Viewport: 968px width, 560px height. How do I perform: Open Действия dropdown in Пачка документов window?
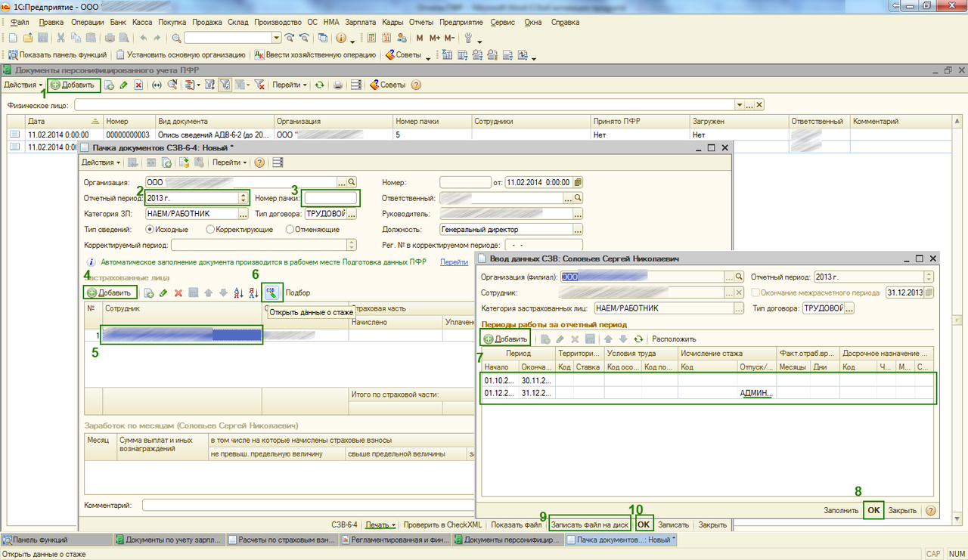tap(101, 162)
